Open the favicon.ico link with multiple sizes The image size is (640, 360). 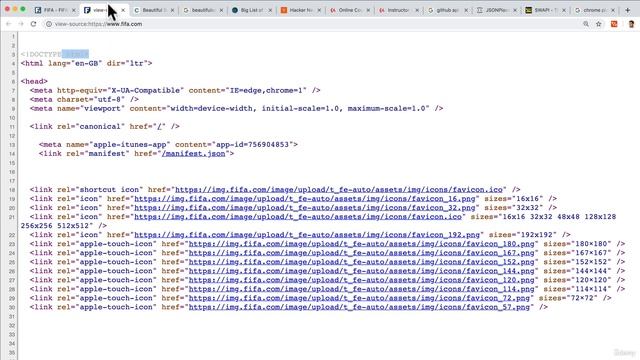pos(298,217)
